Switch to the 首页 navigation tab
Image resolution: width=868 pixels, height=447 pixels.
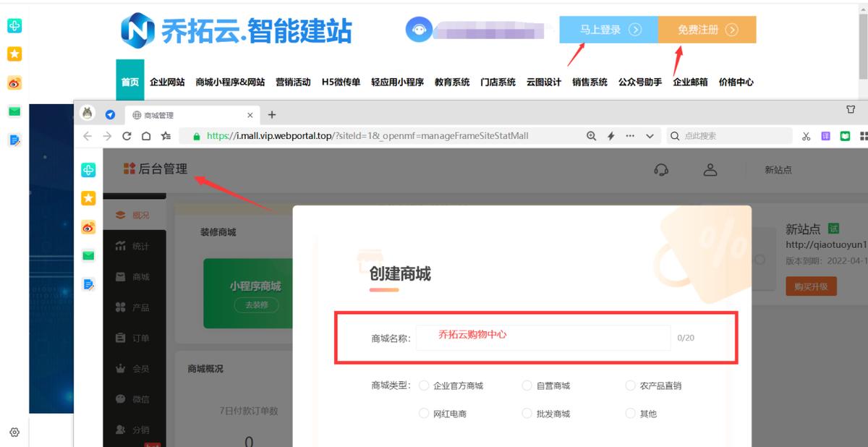[130, 82]
